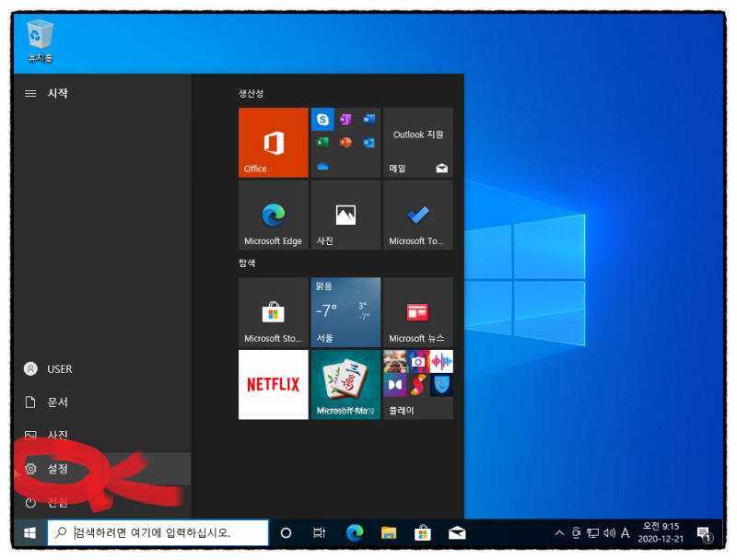Open Mail from the taskbar
Image resolution: width=737 pixels, height=560 pixels.
click(457, 532)
